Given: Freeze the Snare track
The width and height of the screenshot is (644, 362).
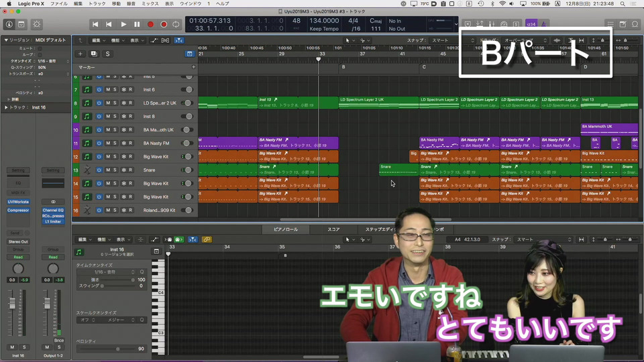Looking at the screenshot, I should tap(123, 170).
